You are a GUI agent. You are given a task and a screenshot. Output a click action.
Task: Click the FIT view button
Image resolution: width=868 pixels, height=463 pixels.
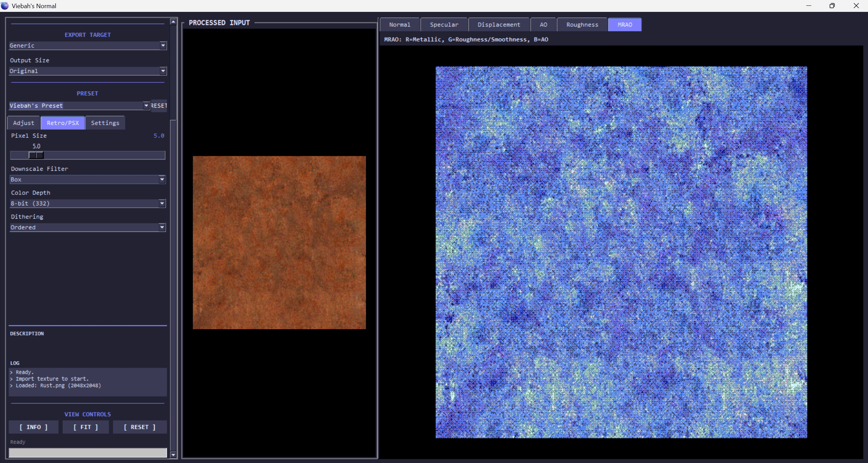[x=85, y=427]
